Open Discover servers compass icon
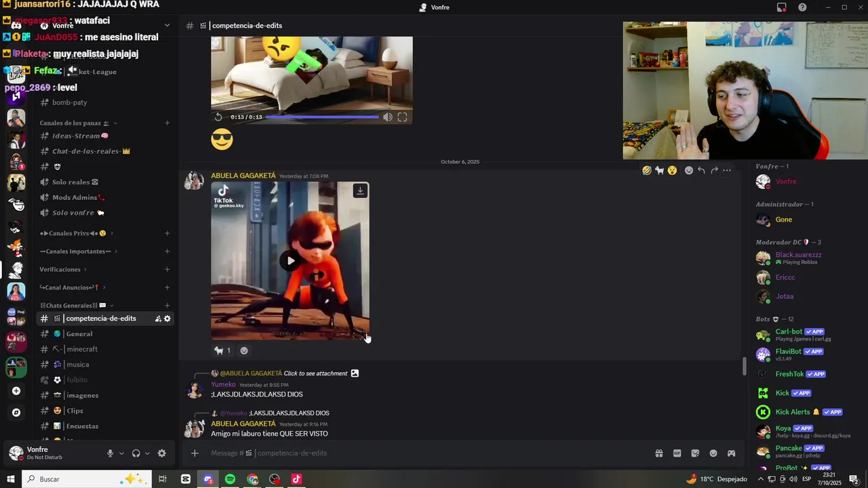 (x=16, y=412)
